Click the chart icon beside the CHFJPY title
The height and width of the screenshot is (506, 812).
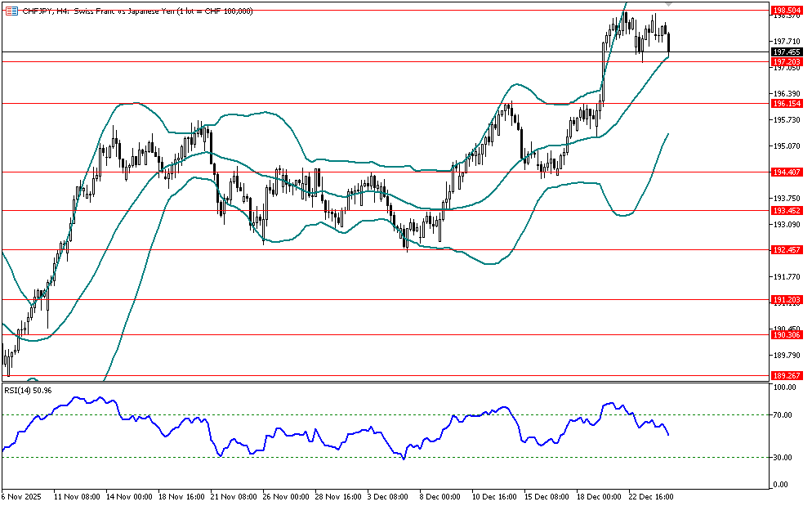coord(11,11)
